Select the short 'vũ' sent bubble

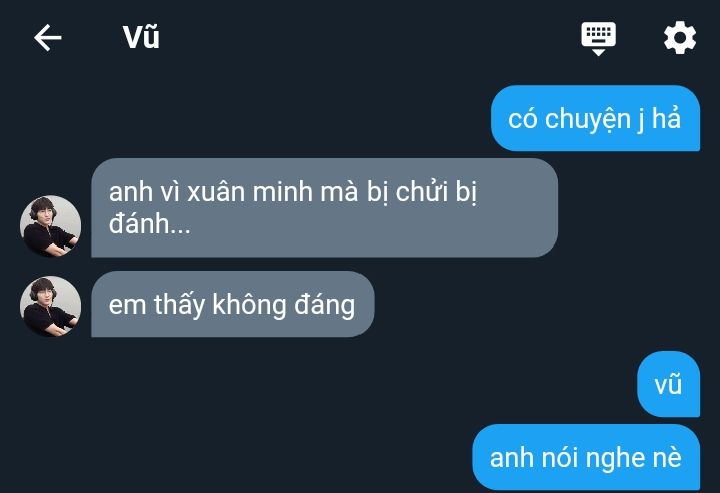coord(668,384)
